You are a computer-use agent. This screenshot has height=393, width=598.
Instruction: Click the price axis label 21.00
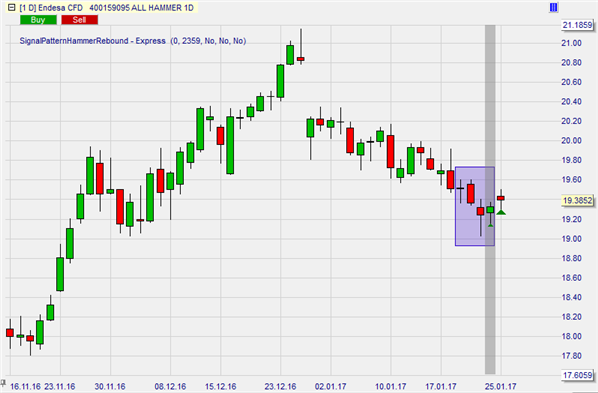coord(571,43)
